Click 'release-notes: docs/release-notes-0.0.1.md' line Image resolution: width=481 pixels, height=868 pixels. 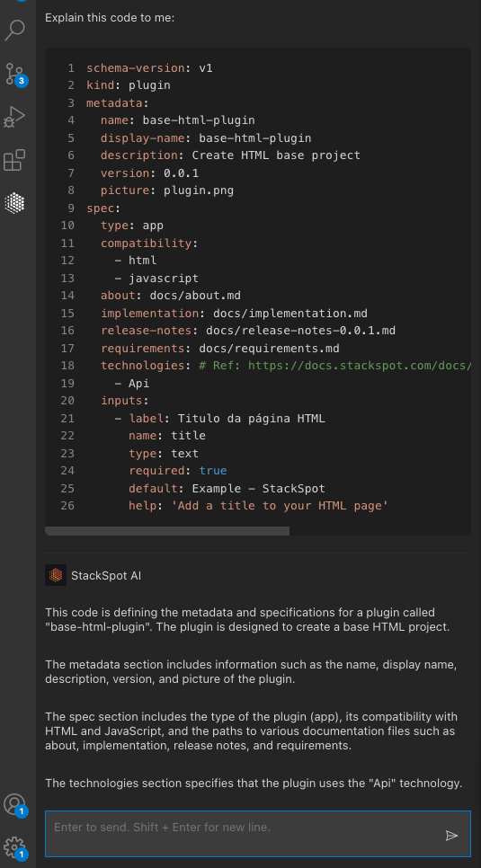point(248,331)
